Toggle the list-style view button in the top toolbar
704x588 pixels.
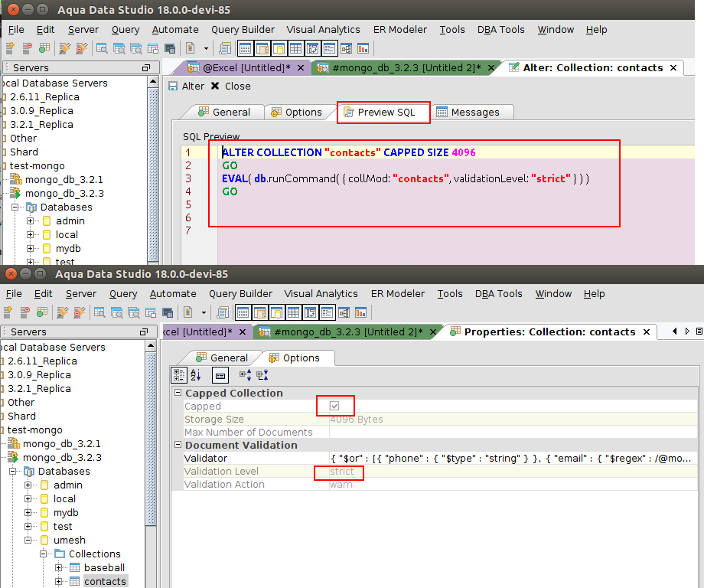(329, 48)
